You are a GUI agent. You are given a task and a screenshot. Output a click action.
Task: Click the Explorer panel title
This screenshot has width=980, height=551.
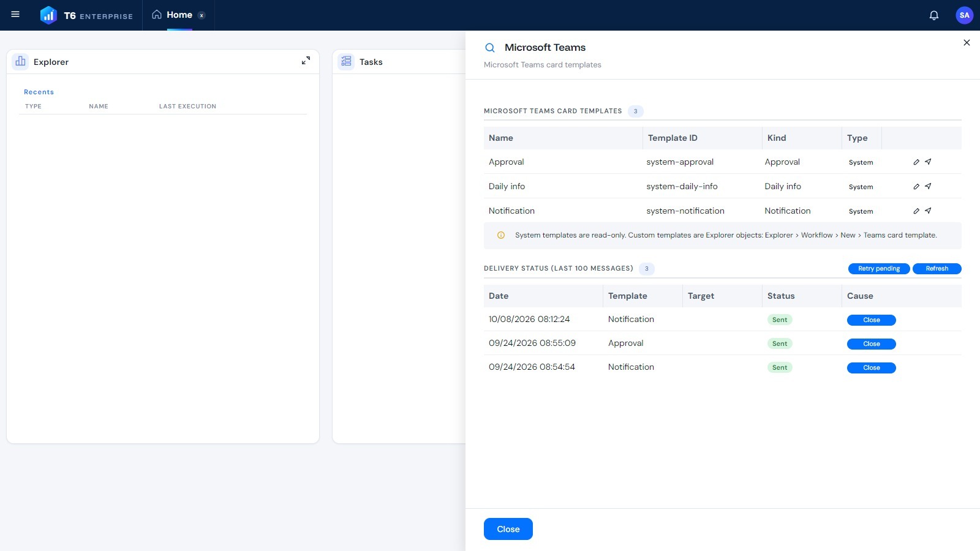click(51, 62)
